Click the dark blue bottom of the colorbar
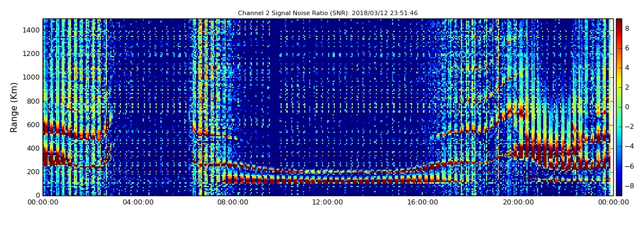This screenshot has width=644, height=228. click(619, 192)
